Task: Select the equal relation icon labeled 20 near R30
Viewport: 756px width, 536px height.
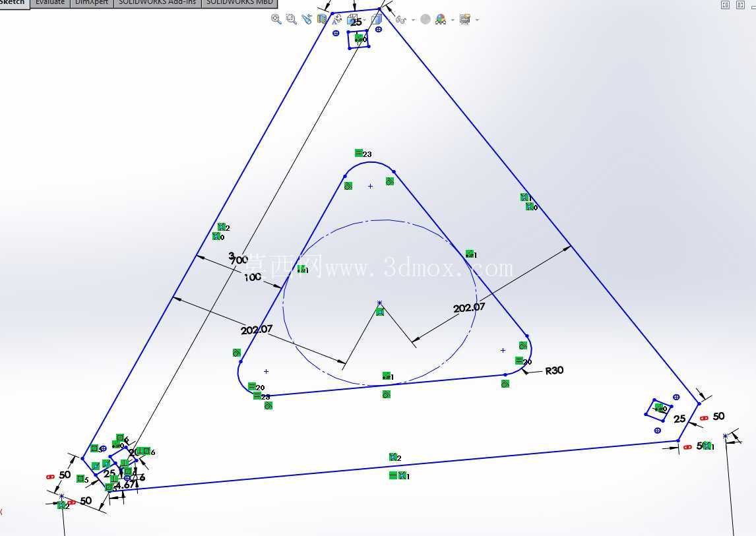Action: [x=519, y=361]
